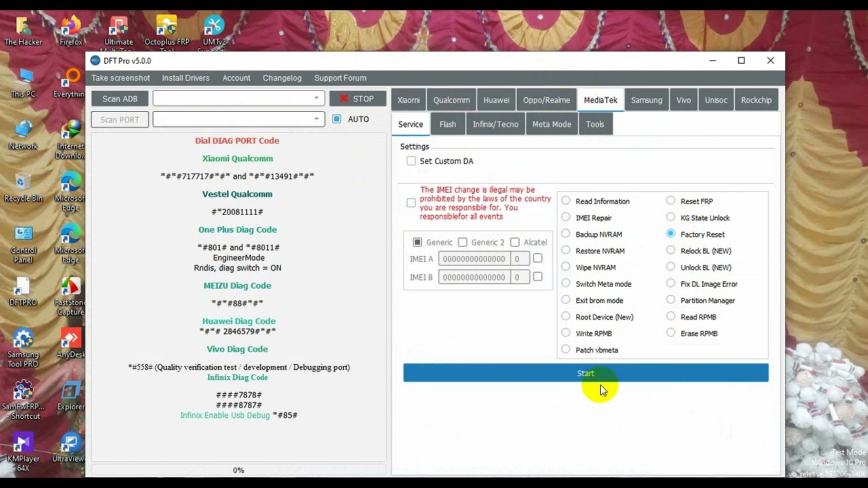868x488 pixels.
Task: Select the Network desktop icon
Action: click(23, 134)
